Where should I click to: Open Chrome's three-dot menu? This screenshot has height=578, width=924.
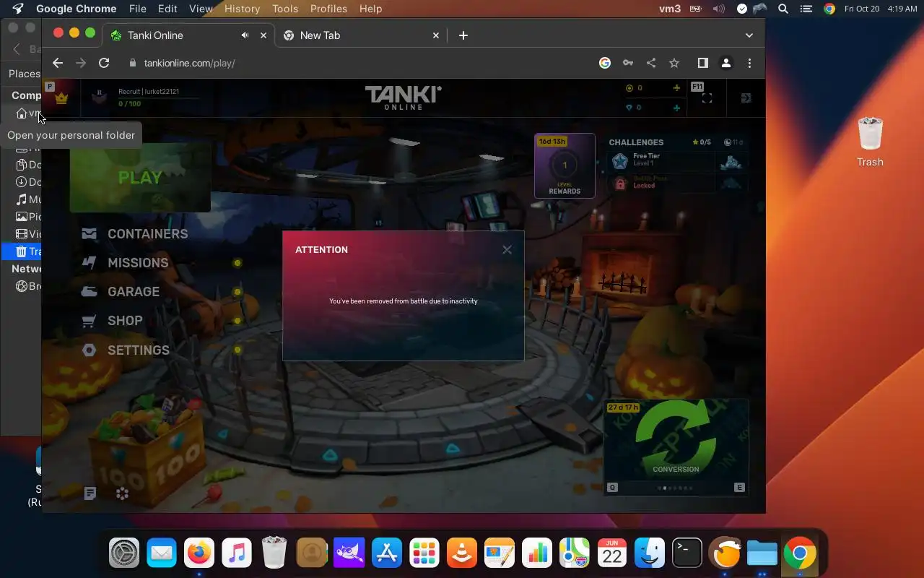pyautogui.click(x=749, y=63)
